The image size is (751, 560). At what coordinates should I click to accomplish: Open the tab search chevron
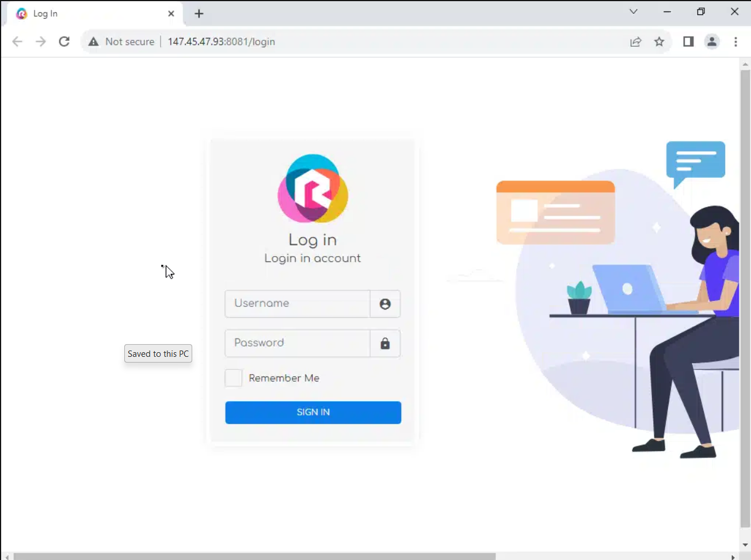click(x=634, y=12)
